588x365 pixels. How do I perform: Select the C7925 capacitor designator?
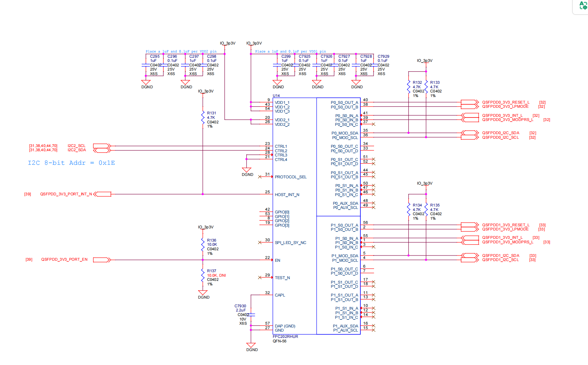pyautogui.click(x=304, y=56)
